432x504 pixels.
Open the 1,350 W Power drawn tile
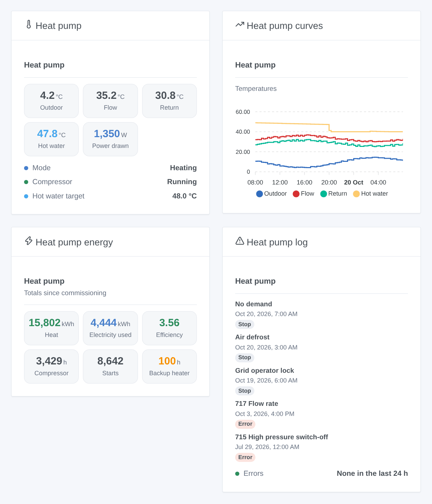pos(110,139)
